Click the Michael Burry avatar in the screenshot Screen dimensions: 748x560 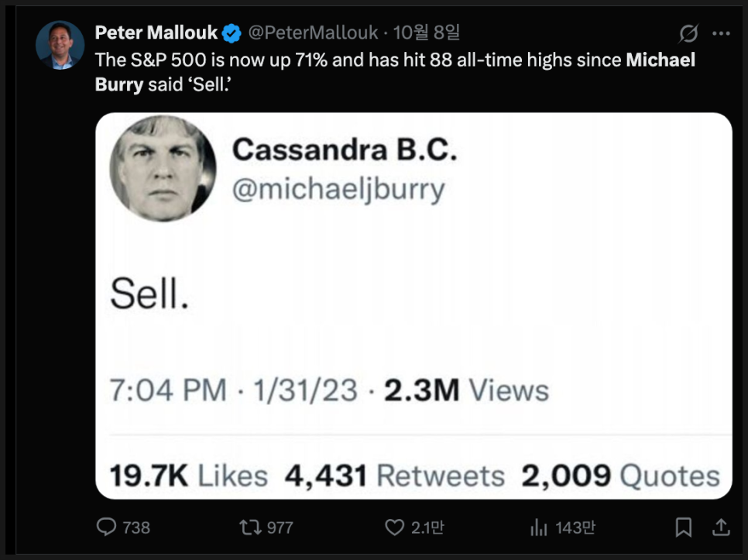(x=163, y=168)
